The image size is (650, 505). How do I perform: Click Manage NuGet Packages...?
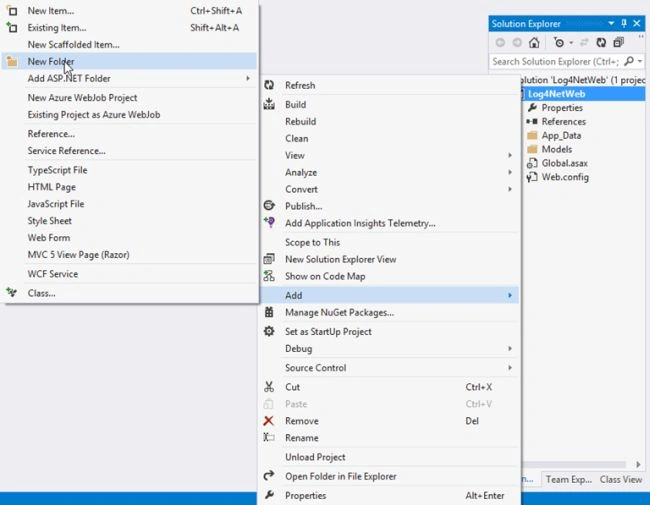[390, 313]
